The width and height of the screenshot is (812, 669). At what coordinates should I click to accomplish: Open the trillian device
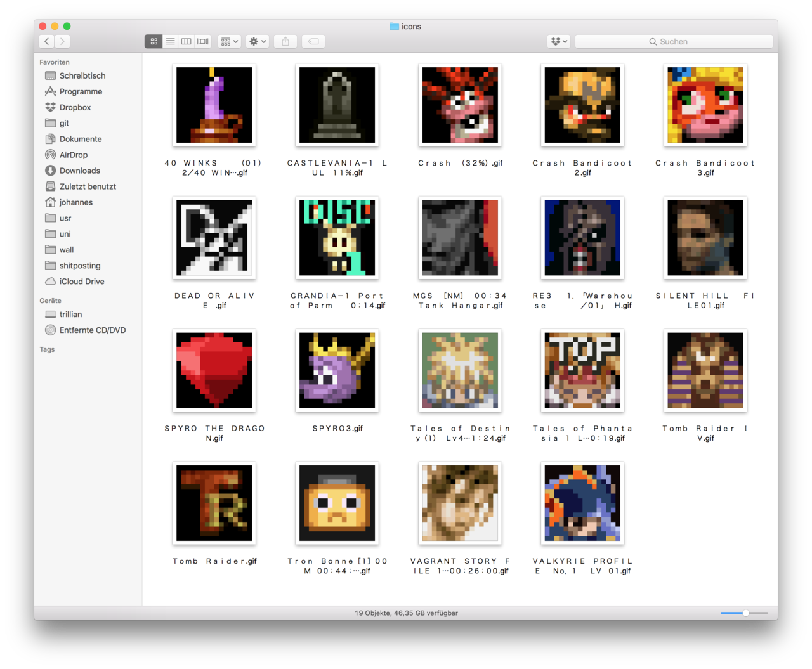[x=70, y=315]
